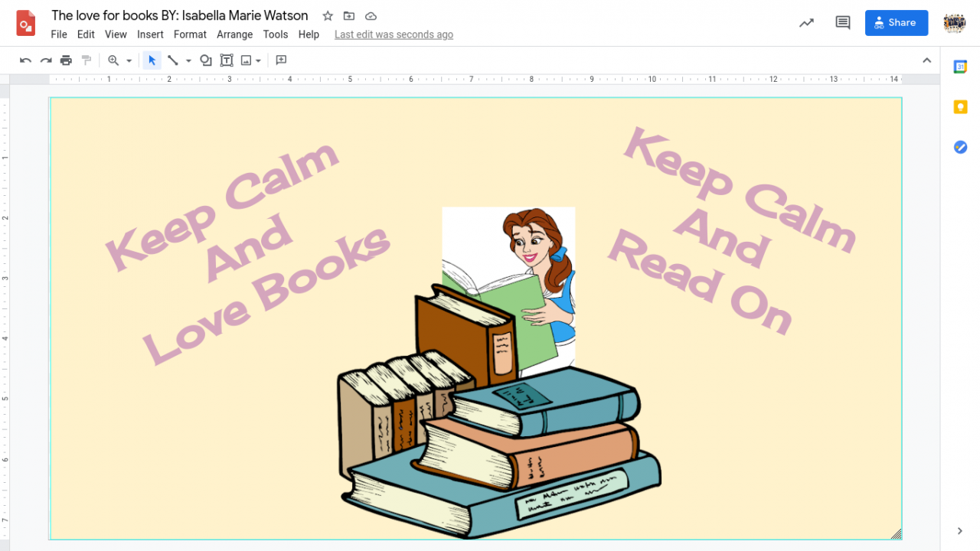The width and height of the screenshot is (980, 551).
Task: Hide side panel with bottom chevron
Action: (960, 531)
